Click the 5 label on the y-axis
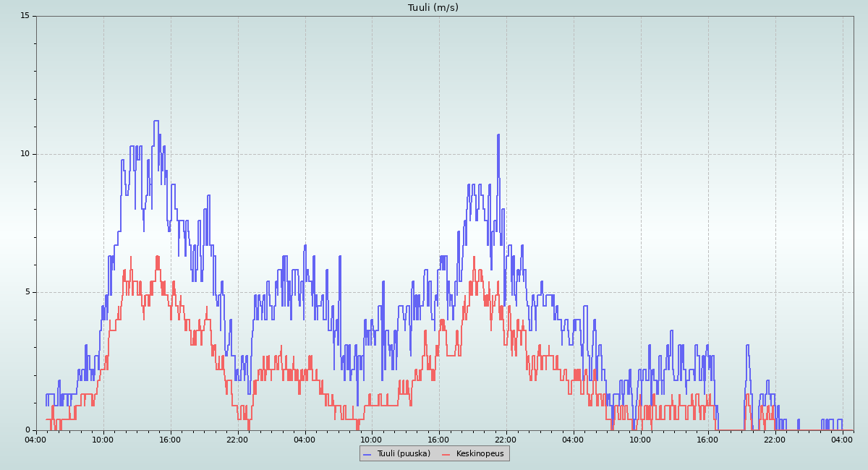868x470 pixels. click(x=27, y=292)
